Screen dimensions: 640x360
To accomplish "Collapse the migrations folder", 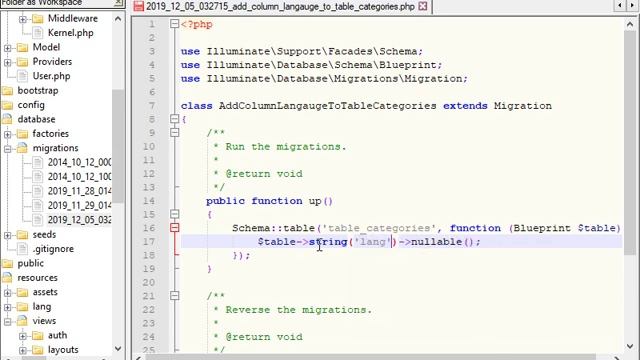I will pyautogui.click(x=8, y=149).
